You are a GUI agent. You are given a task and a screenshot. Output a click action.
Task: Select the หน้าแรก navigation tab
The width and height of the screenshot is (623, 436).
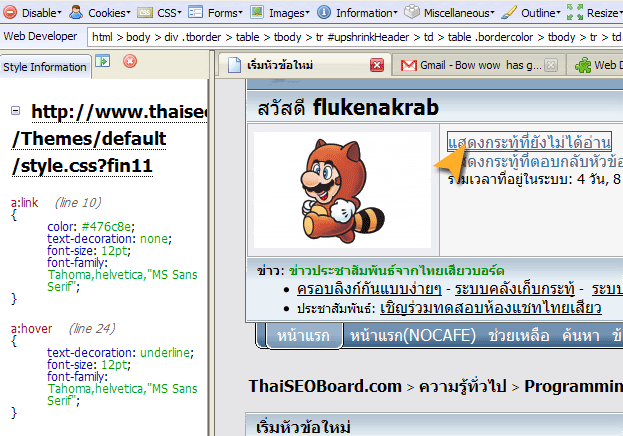[x=303, y=336]
